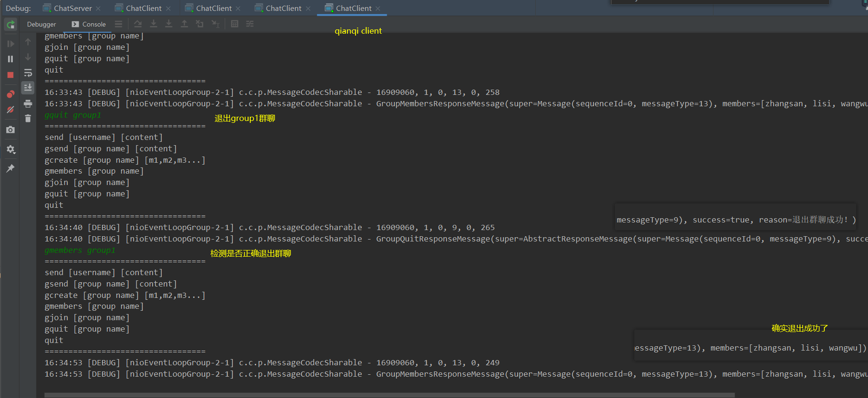868x398 pixels.
Task: Click the 16:33:43 log line ending in 258
Action: [272, 92]
